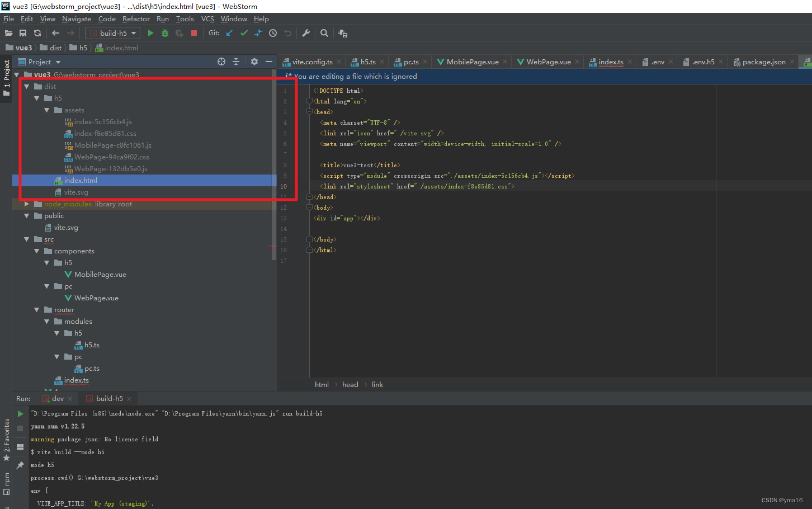Open the run configuration dropdown build-h5
812x509 pixels.
pyautogui.click(x=112, y=33)
